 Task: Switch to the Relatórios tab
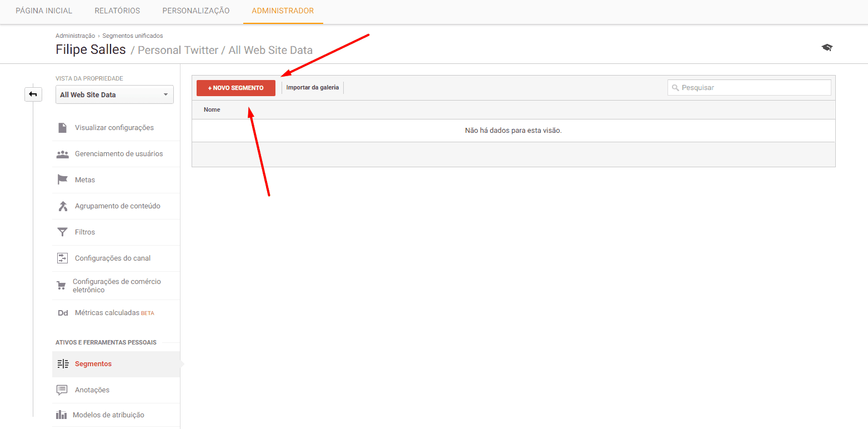pos(117,11)
